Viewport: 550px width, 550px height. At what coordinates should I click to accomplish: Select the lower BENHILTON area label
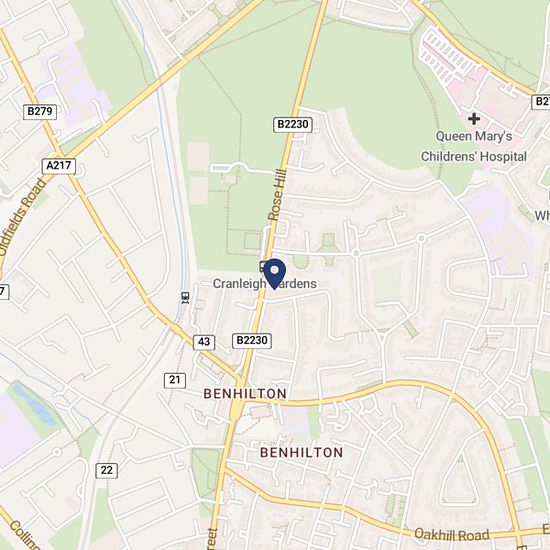pos(301,452)
